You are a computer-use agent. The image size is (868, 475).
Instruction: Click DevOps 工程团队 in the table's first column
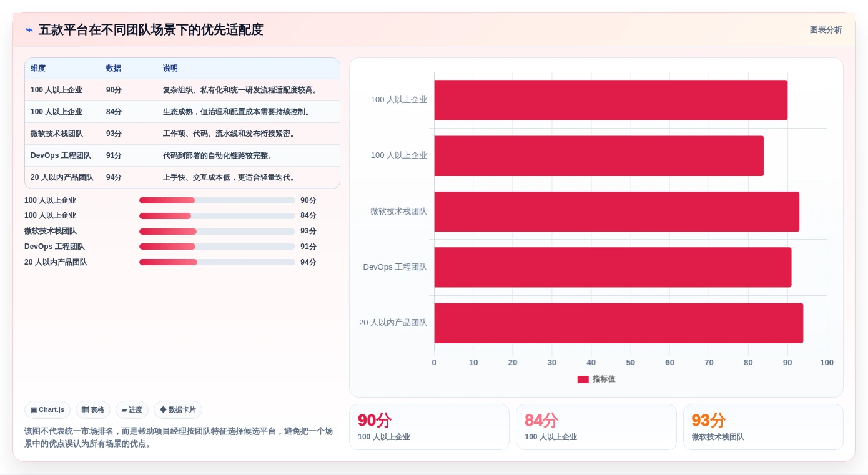tap(61, 156)
